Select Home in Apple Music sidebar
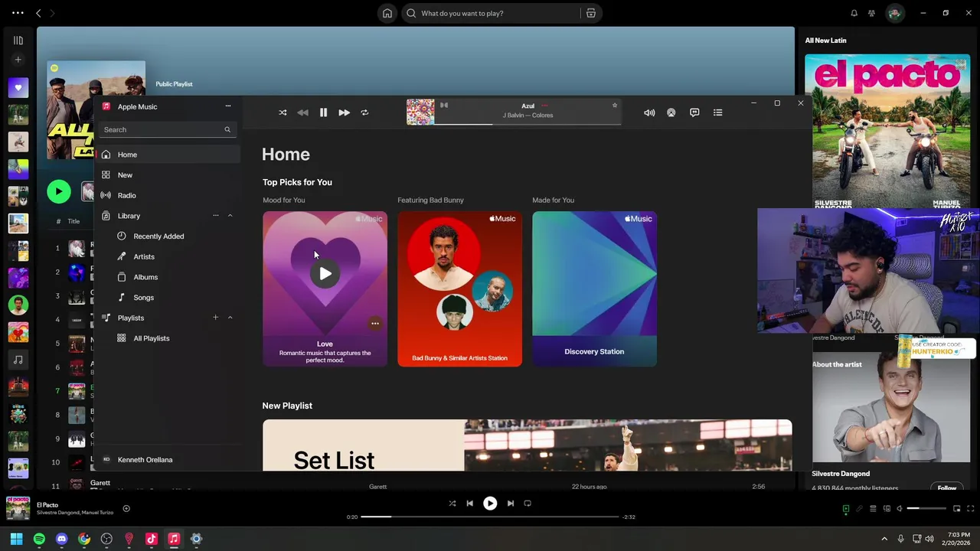This screenshot has height=551, width=980. [x=168, y=155]
